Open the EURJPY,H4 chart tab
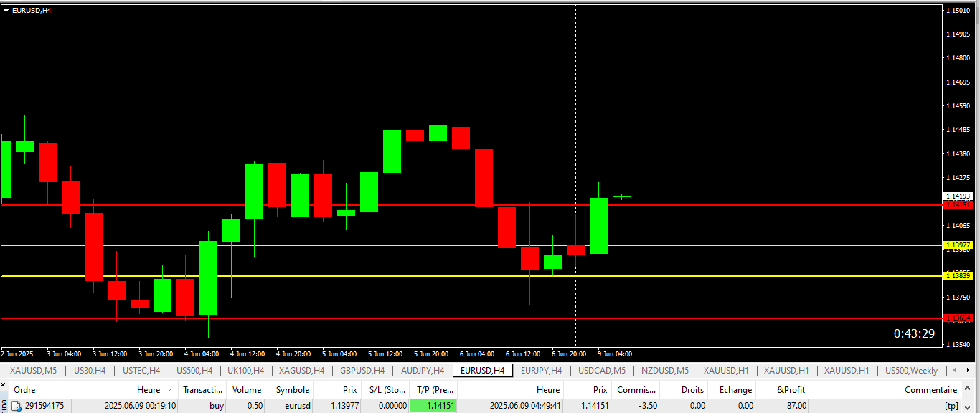980x413 pixels. point(541,371)
